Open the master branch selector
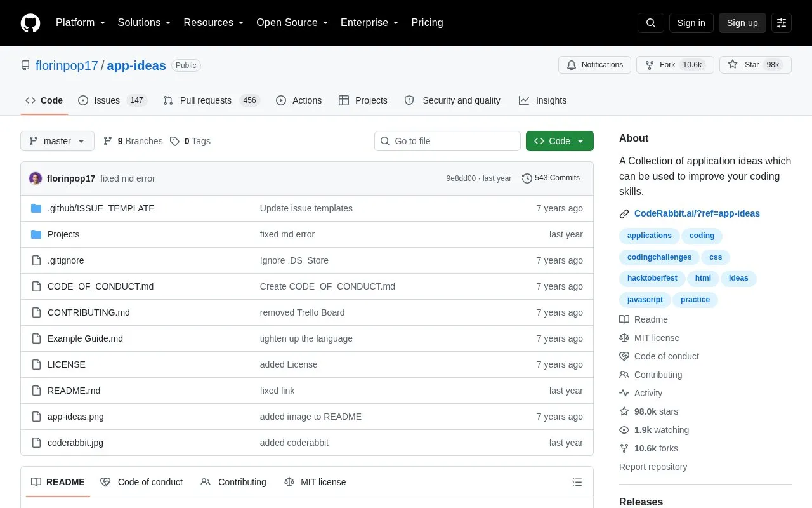This screenshot has height=508, width=812. click(57, 141)
